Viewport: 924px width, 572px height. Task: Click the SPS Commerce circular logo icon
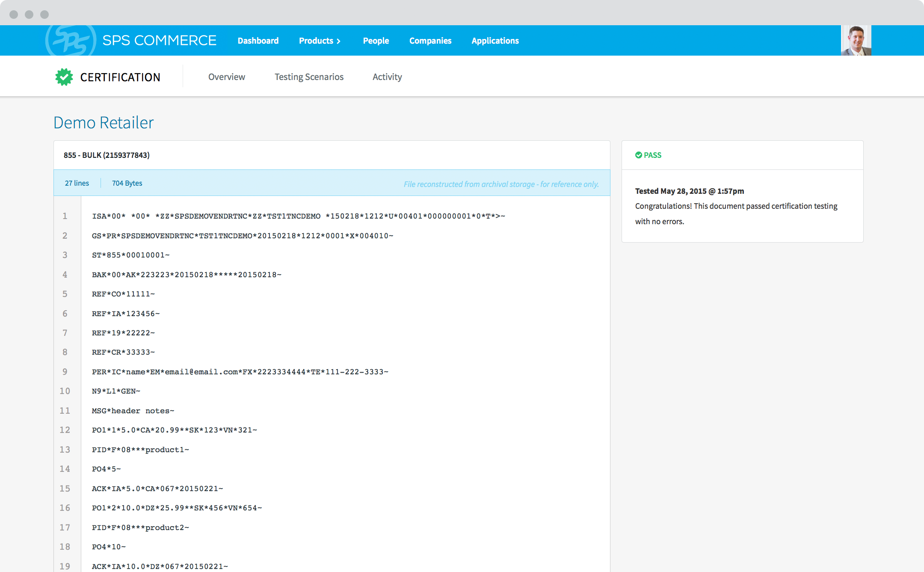71,41
